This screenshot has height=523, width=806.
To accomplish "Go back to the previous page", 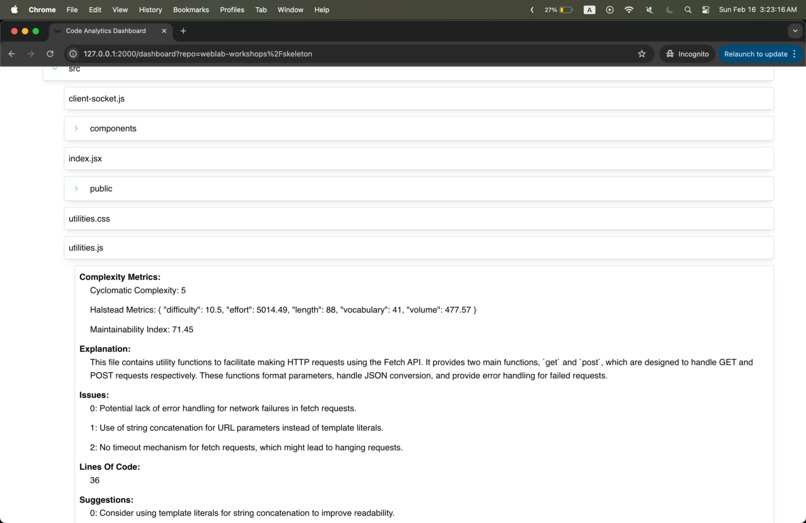I will [x=12, y=54].
